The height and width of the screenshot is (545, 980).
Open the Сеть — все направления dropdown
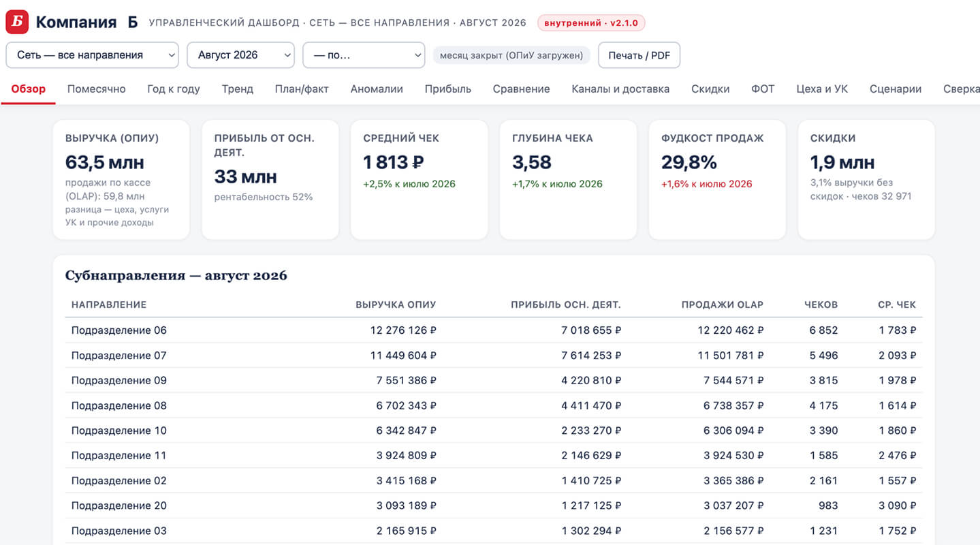click(x=92, y=55)
